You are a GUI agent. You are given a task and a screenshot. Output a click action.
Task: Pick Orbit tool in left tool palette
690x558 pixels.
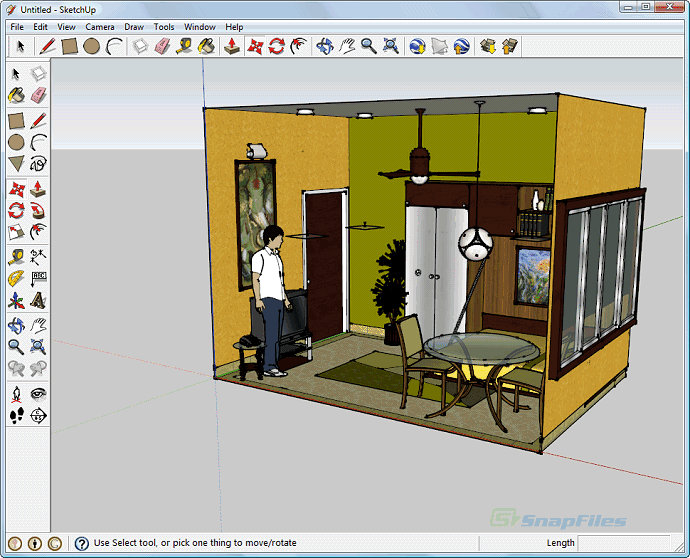pyautogui.click(x=16, y=326)
